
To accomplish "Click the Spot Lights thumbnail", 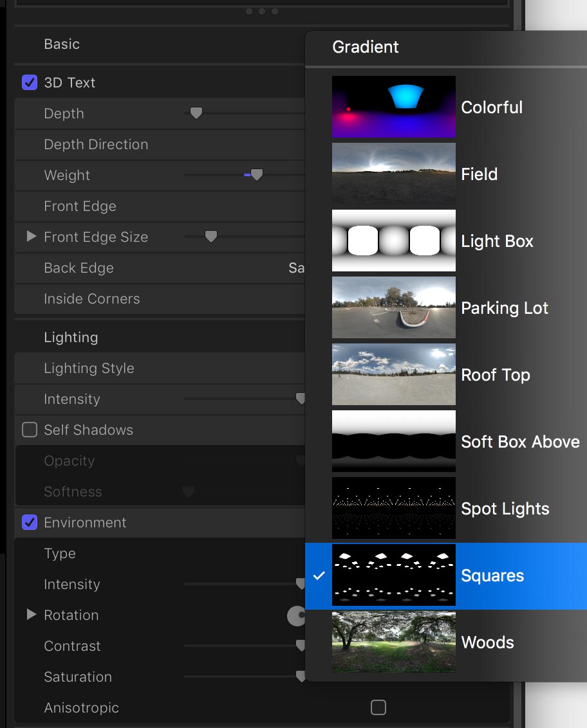I will tap(394, 508).
